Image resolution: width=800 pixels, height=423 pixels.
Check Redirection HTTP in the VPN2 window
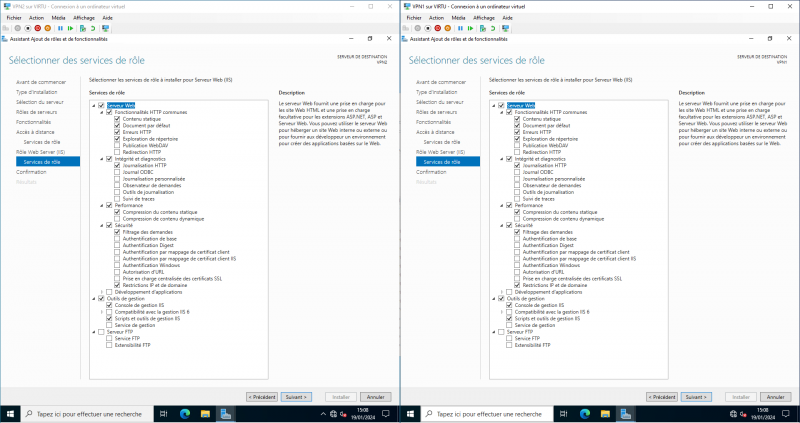tap(117, 152)
